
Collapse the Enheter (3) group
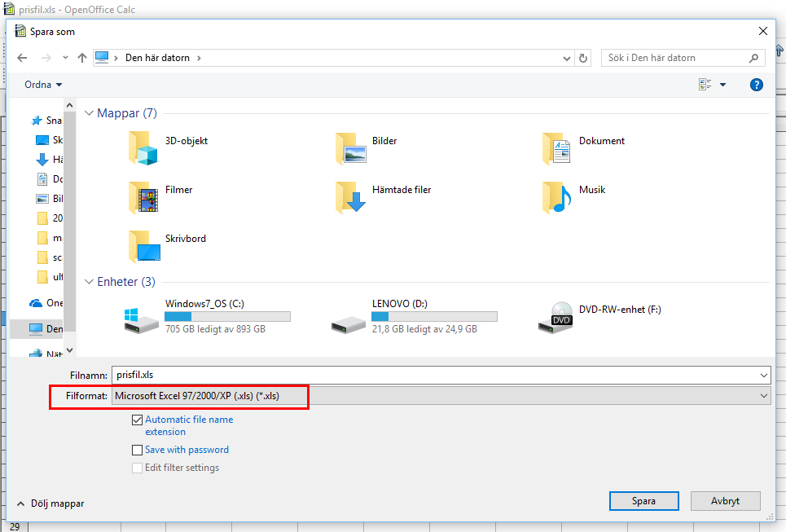(x=90, y=282)
